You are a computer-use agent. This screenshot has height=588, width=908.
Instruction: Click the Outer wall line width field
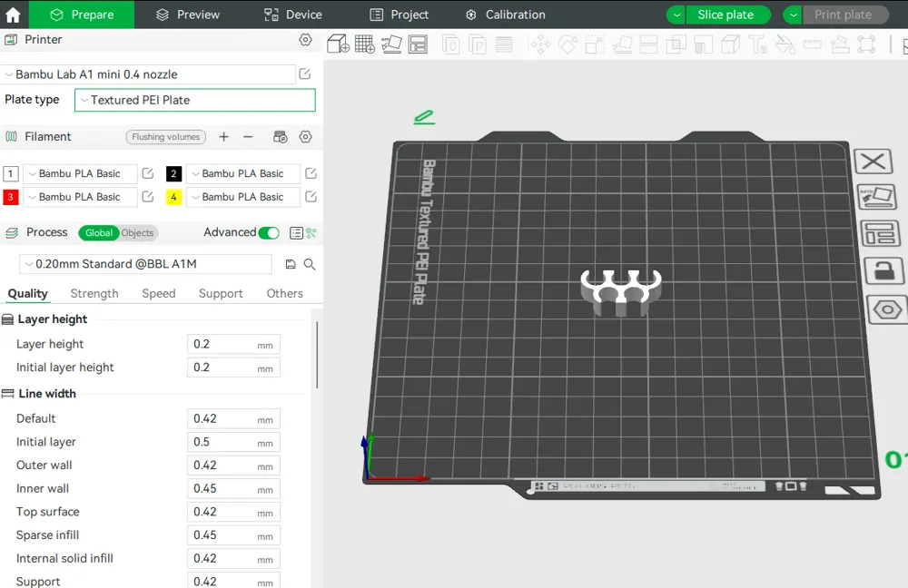tap(233, 465)
